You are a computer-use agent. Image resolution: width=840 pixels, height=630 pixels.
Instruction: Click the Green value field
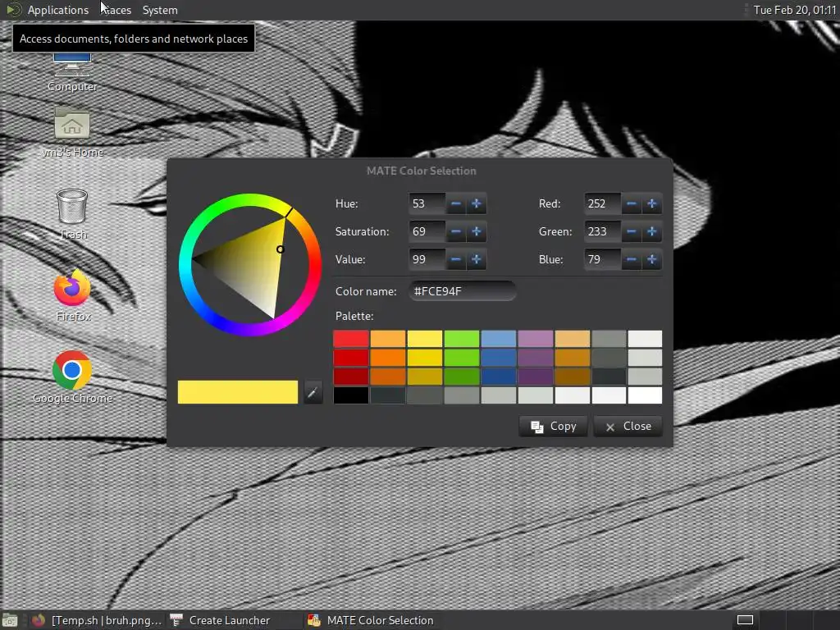tap(603, 231)
